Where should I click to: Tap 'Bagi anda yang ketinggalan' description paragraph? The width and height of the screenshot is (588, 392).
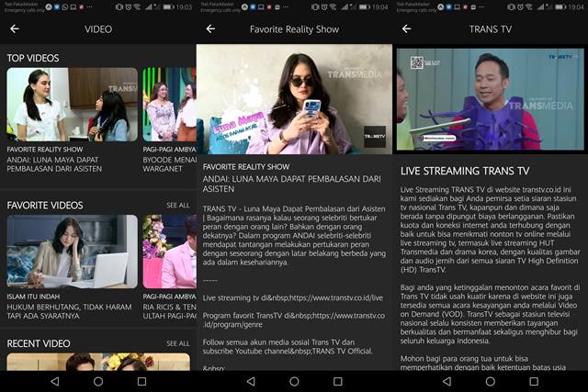(x=490, y=314)
